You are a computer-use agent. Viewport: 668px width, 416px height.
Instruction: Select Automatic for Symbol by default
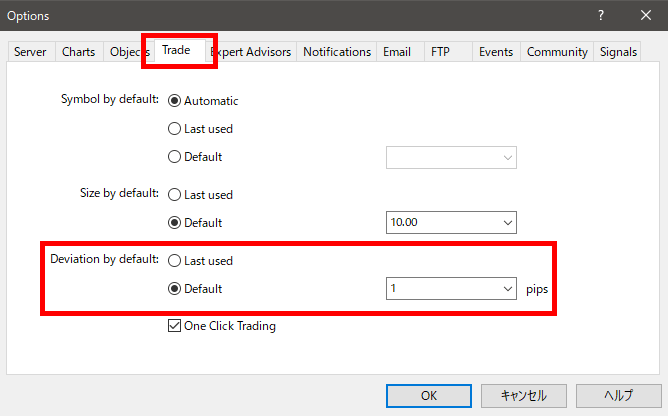pos(174,101)
